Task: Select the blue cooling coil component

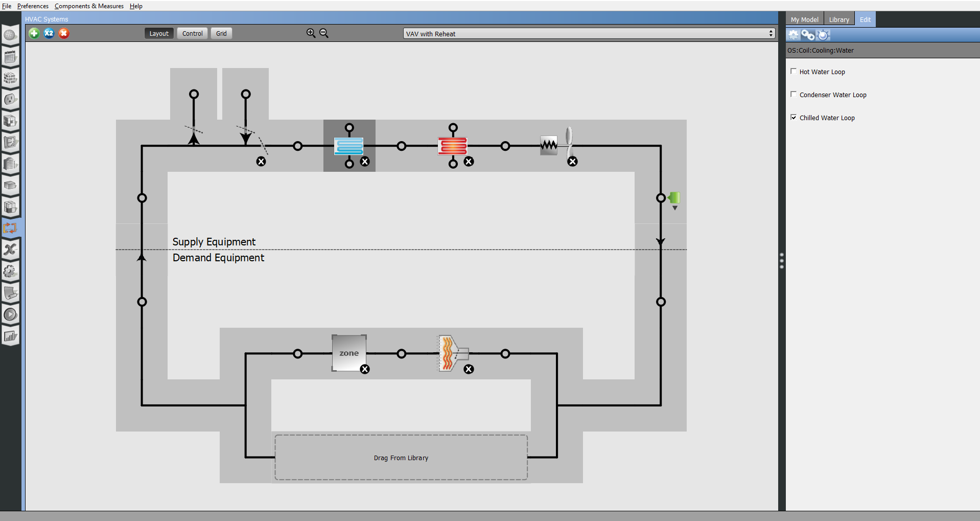Action: (x=349, y=146)
